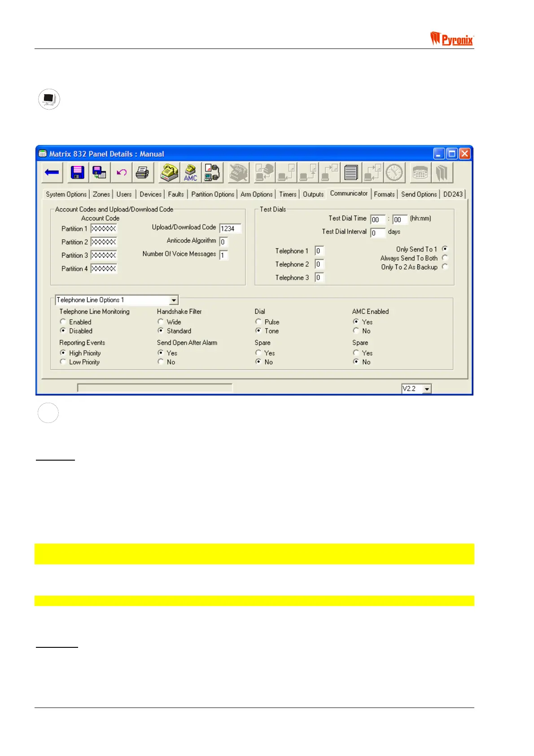Select Pulse dialing
This screenshot has width=534, height=756.
coord(258,322)
